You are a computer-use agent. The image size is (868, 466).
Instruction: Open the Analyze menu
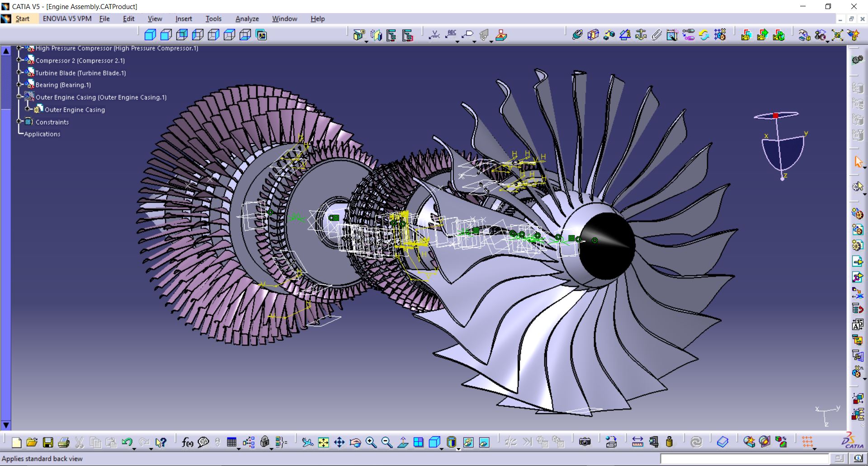click(247, 19)
